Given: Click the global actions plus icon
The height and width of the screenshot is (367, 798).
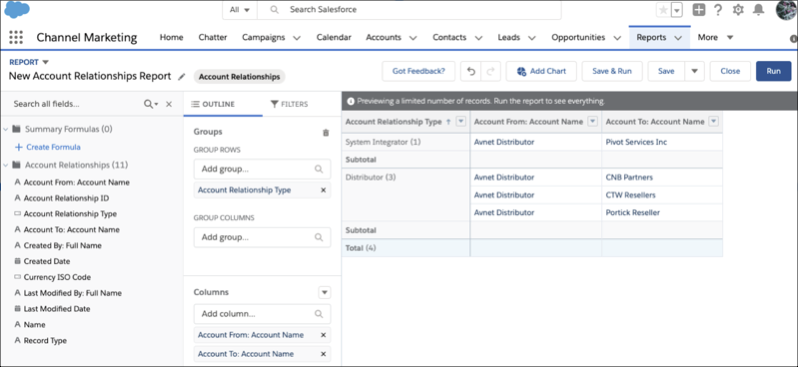Looking at the screenshot, I should 699,10.
